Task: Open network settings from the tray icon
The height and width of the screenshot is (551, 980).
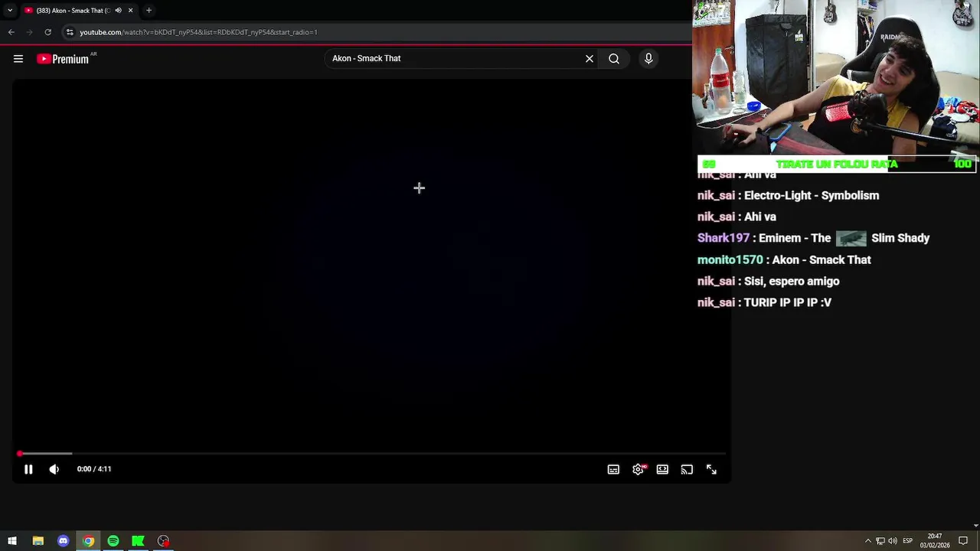Action: coord(880,541)
